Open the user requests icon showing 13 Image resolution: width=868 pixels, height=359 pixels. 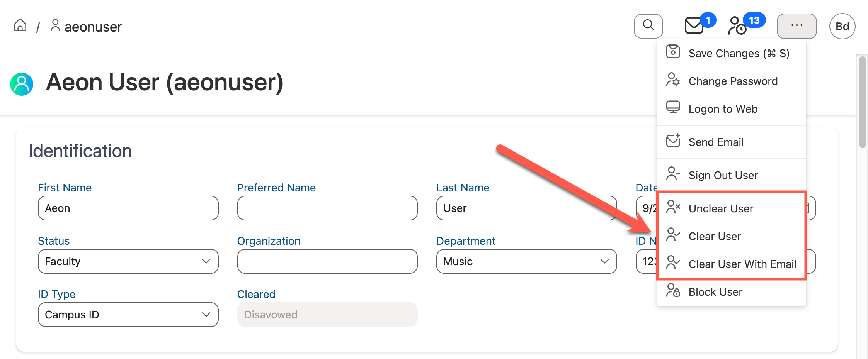737,26
